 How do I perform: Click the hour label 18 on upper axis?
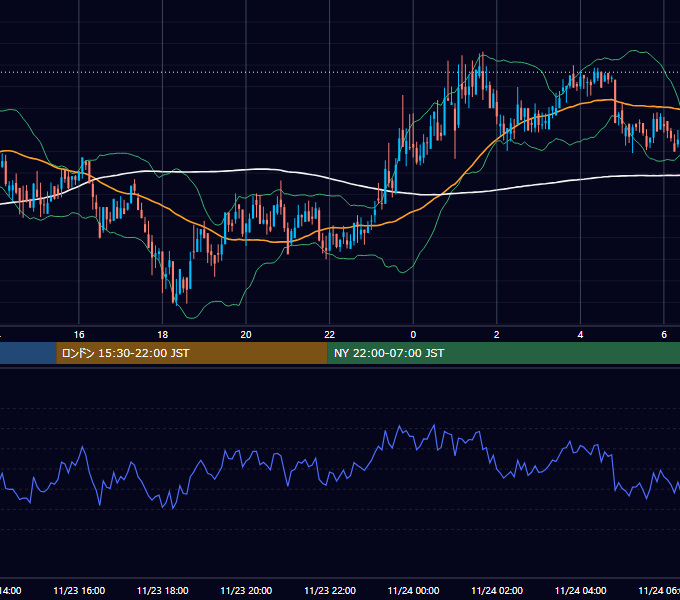(x=163, y=335)
